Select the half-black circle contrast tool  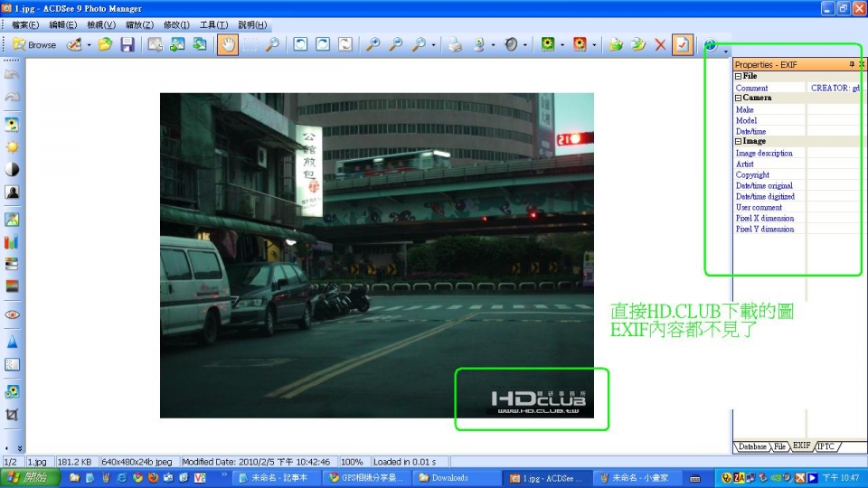point(12,169)
